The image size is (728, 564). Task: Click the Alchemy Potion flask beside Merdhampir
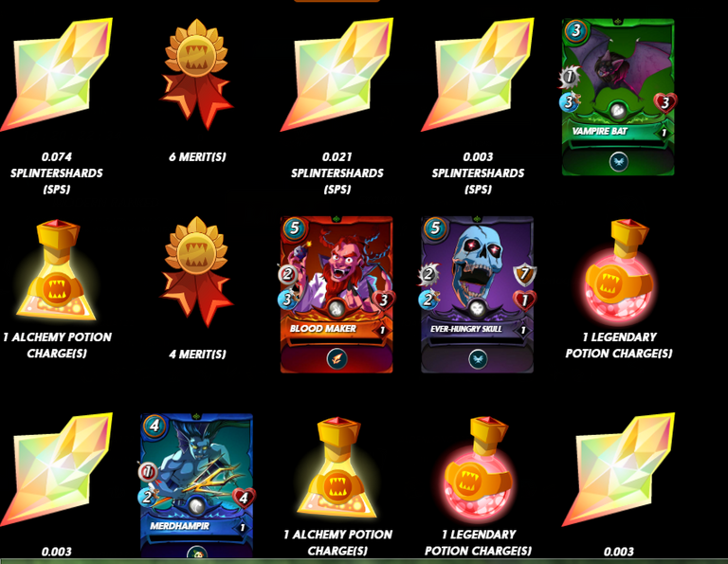337,468
